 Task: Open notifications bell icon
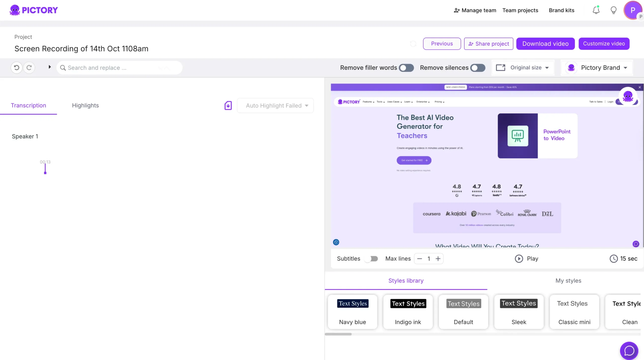(x=596, y=10)
